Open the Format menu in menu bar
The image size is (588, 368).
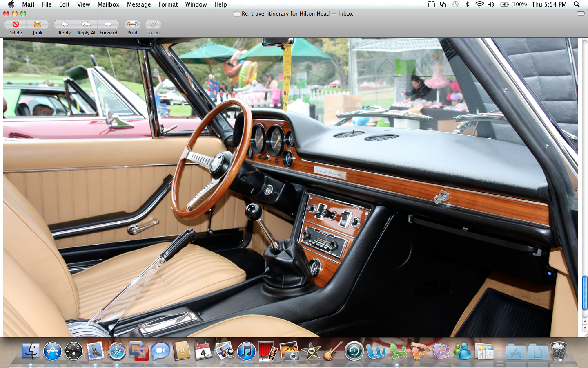pos(168,4)
